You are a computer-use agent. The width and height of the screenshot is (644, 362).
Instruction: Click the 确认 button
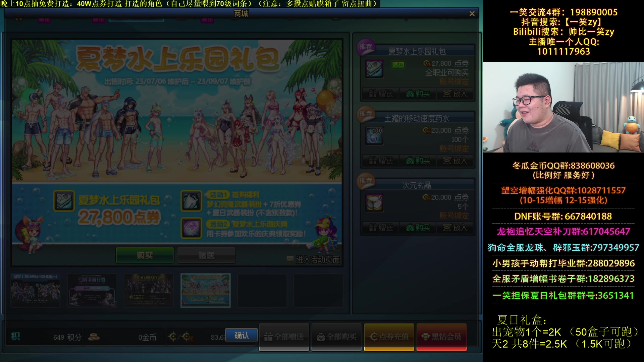point(241,335)
